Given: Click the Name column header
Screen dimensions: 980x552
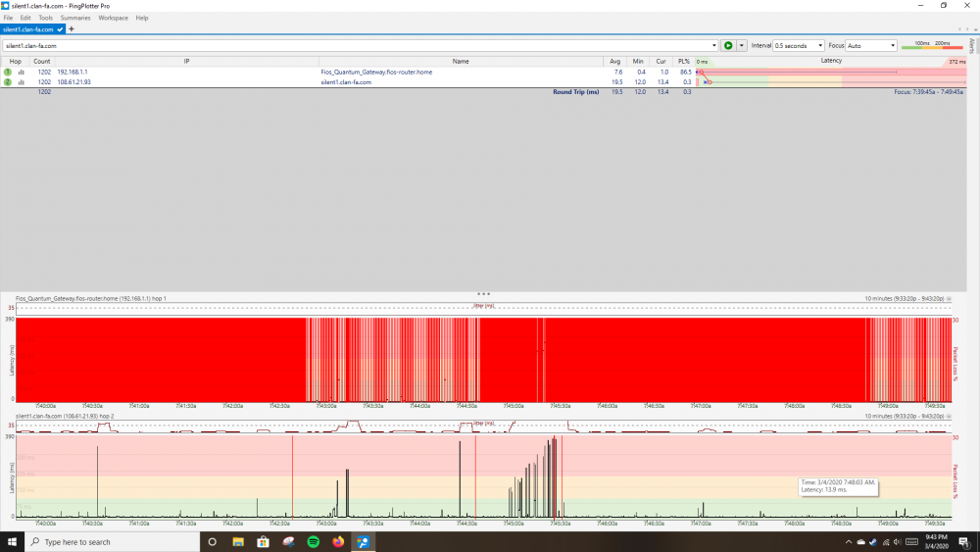Looking at the screenshot, I should (461, 61).
